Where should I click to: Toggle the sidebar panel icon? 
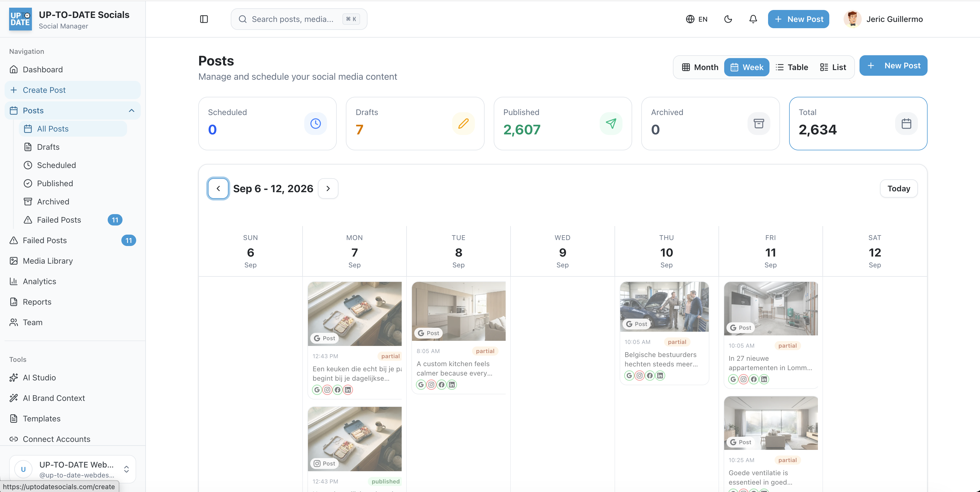point(204,19)
